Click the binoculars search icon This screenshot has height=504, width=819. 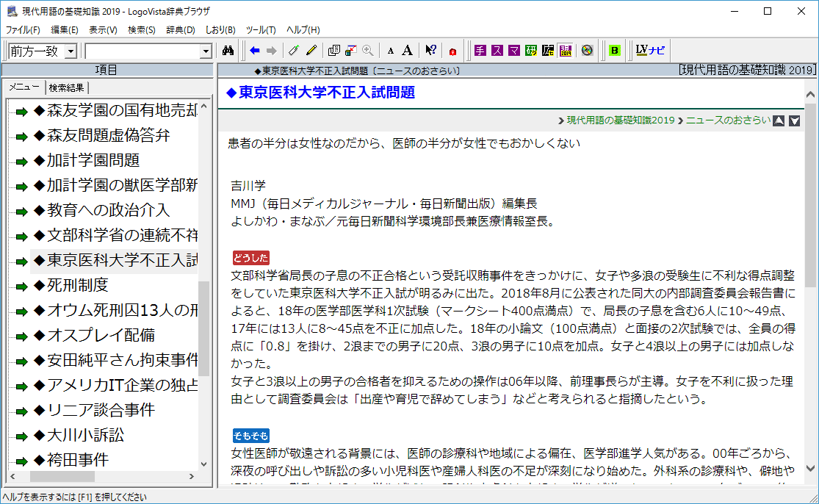coord(228,51)
